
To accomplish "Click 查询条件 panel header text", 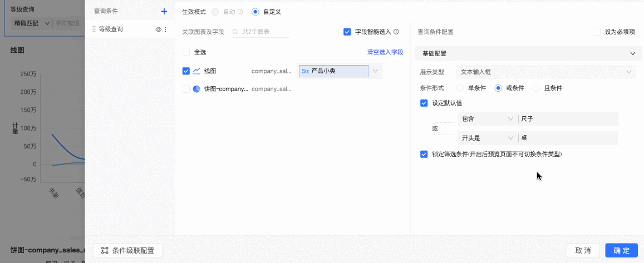I will [106, 12].
